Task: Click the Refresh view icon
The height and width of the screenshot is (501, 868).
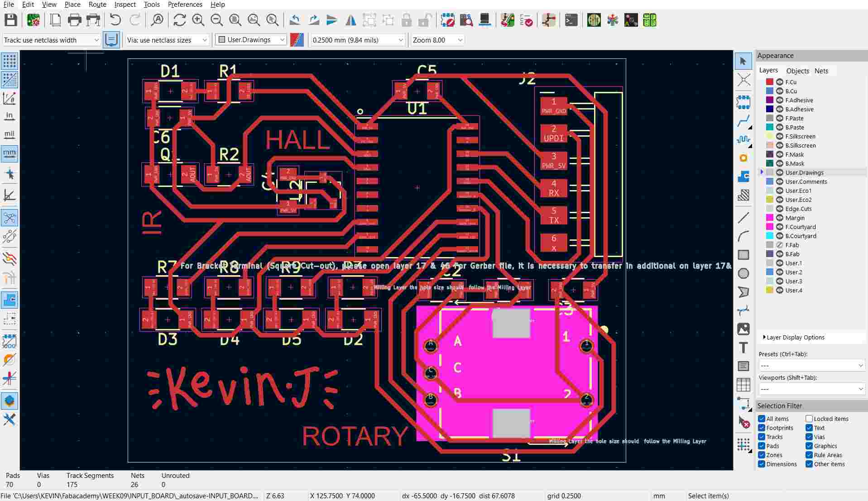Action: click(179, 20)
